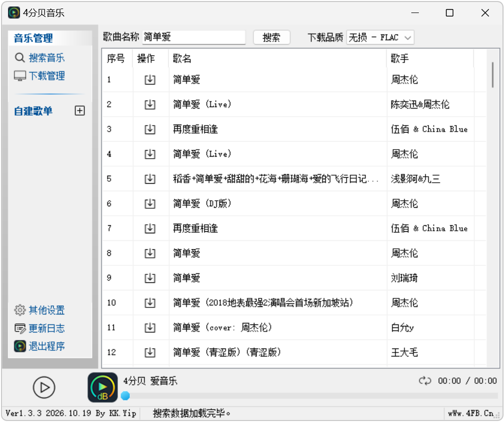
Task: Open 搜索音乐 in the sidebar
Action: coord(47,58)
